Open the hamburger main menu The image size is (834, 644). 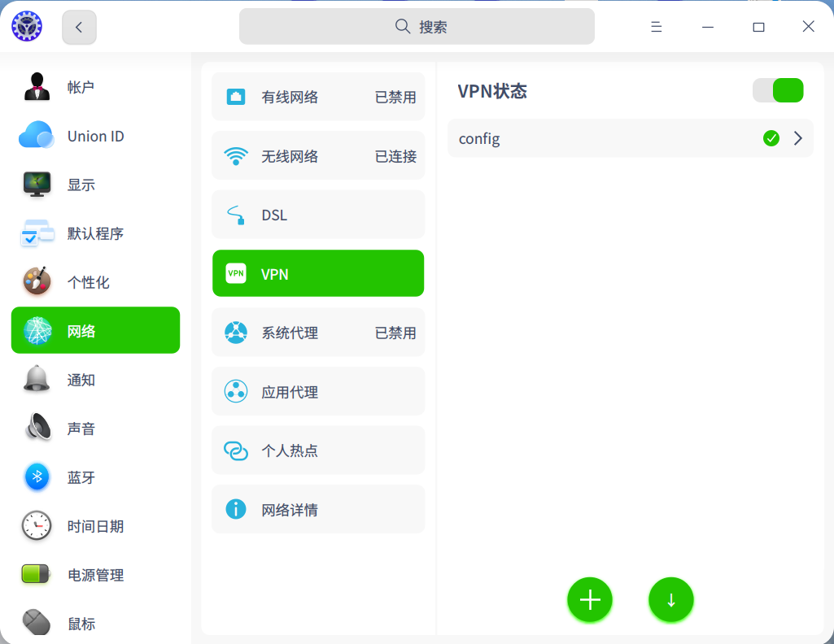pos(657,27)
